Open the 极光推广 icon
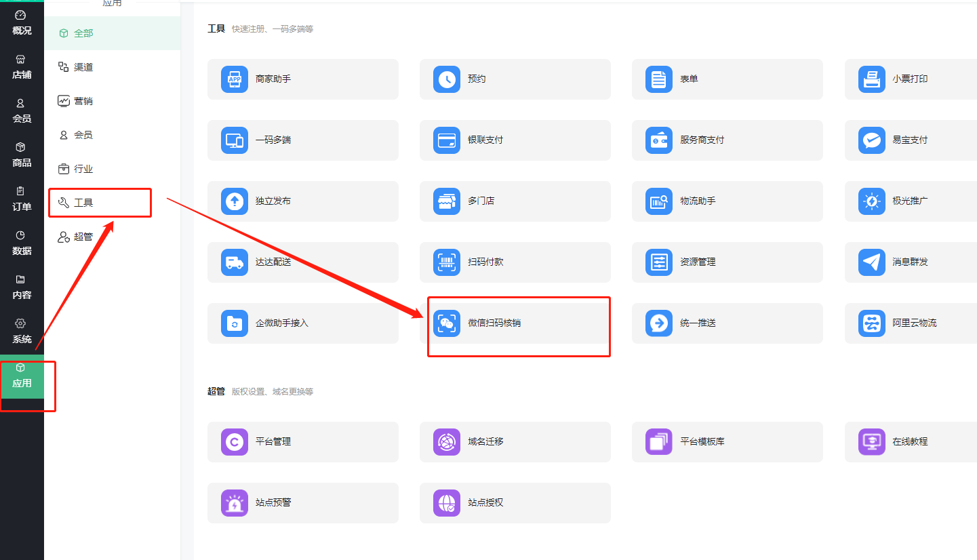 coord(872,201)
